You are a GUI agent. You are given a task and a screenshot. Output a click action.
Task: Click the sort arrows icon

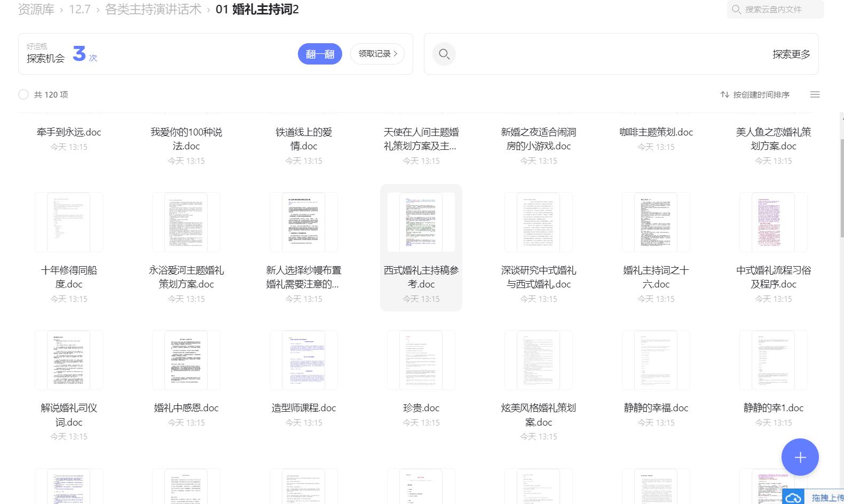click(724, 94)
